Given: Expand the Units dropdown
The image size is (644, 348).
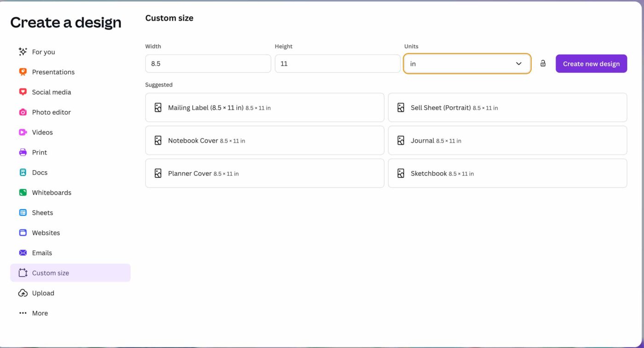Looking at the screenshot, I should point(467,64).
